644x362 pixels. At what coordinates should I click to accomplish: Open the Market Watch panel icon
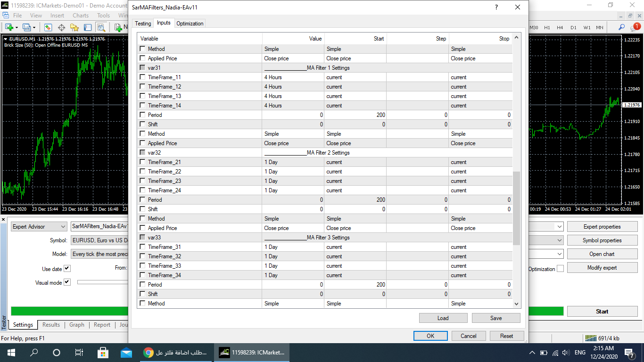pos(48,27)
